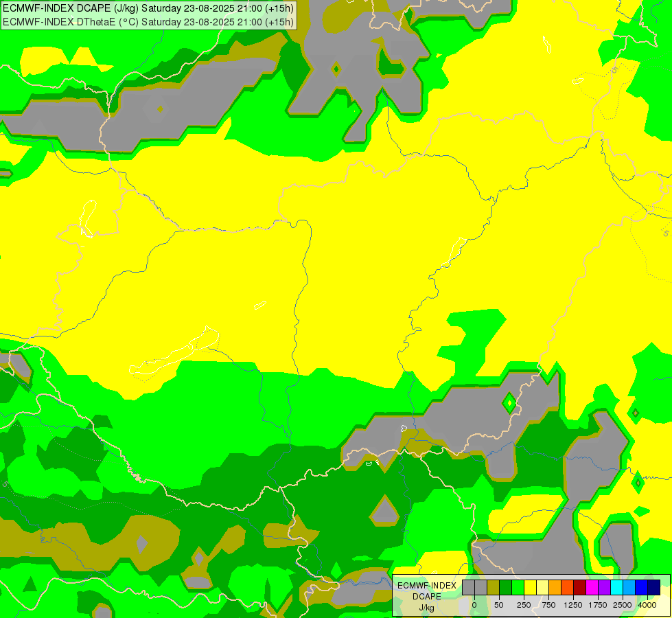Click the legend's DCAPE label
This screenshot has height=618, width=672.
[427, 597]
